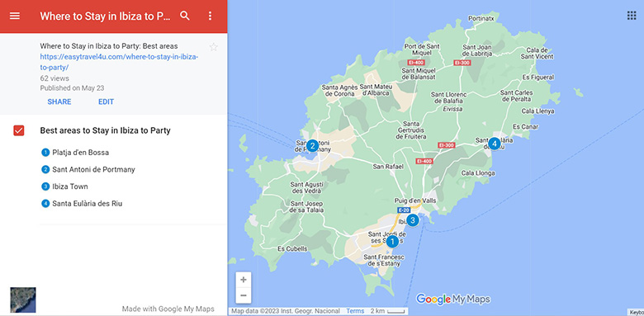Open the easytravel4u.com link
Viewport: 644px width, 316px height.
[x=119, y=62]
